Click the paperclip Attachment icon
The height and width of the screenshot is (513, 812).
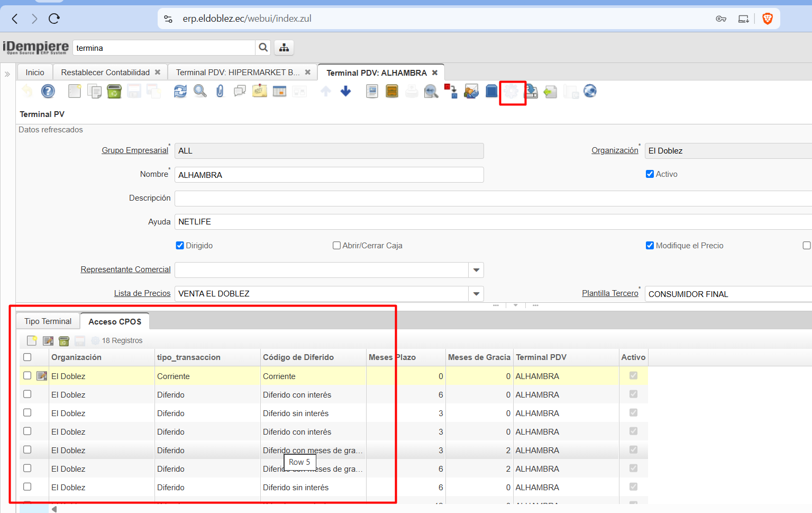click(220, 92)
